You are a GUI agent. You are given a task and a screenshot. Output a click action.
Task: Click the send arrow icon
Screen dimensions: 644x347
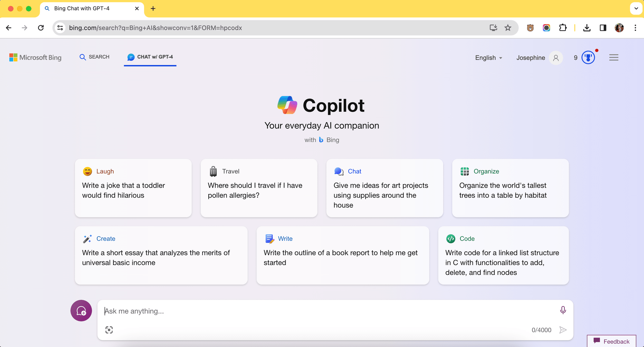pos(563,330)
